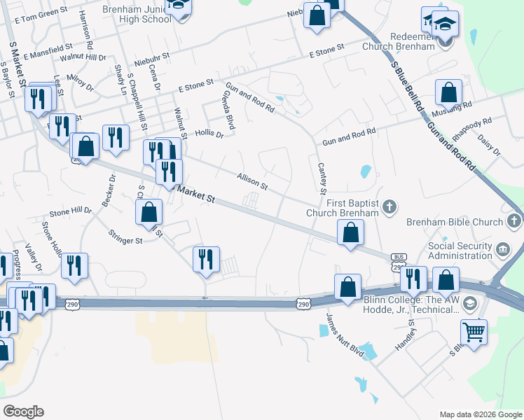Click the Brenham Junior High School label
Screen dimensions: 524x420
pos(137,15)
